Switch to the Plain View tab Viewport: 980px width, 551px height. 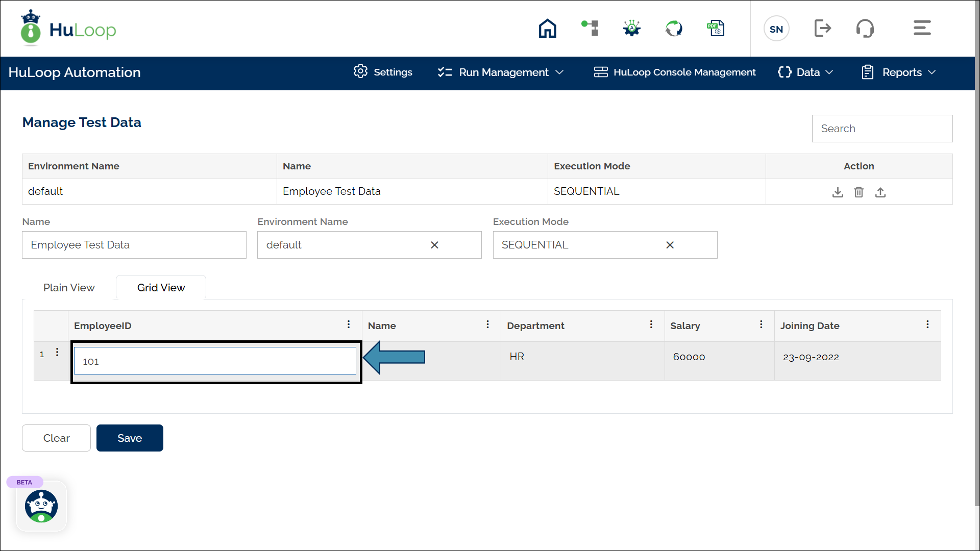[69, 288]
